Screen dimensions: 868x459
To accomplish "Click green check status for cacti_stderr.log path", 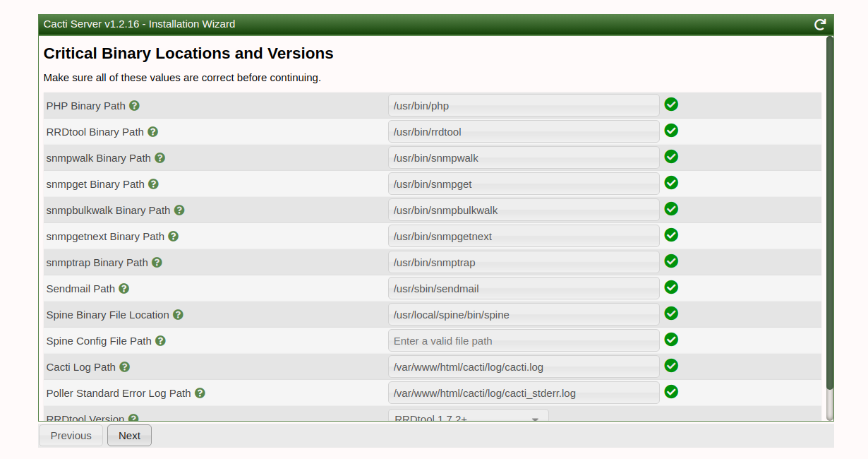I will coord(671,392).
